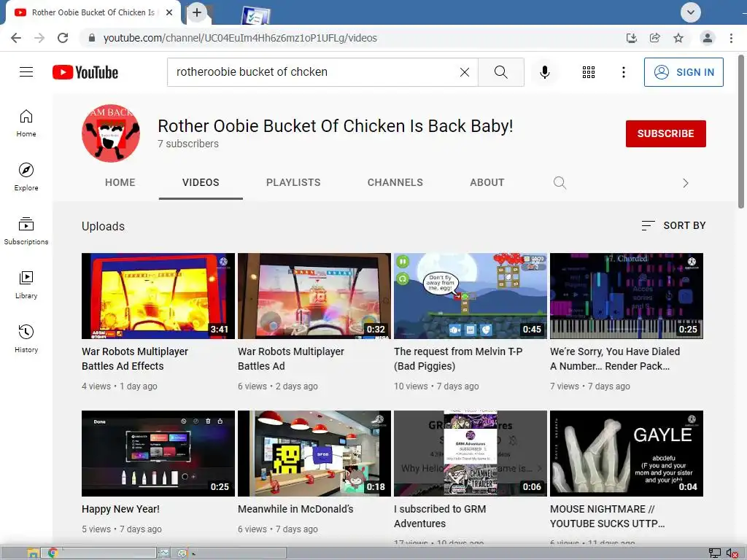Open Library in the left sidebar
The height and width of the screenshot is (560, 747).
point(26,285)
